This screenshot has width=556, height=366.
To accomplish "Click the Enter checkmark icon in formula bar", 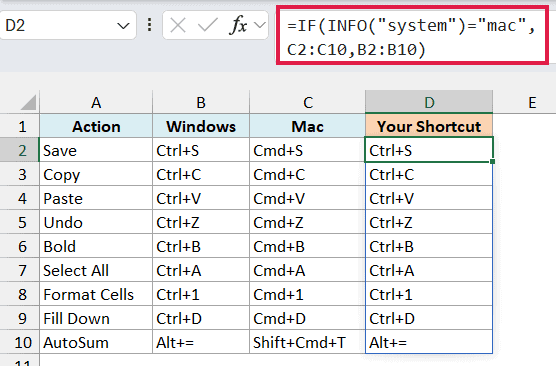I will point(207,26).
